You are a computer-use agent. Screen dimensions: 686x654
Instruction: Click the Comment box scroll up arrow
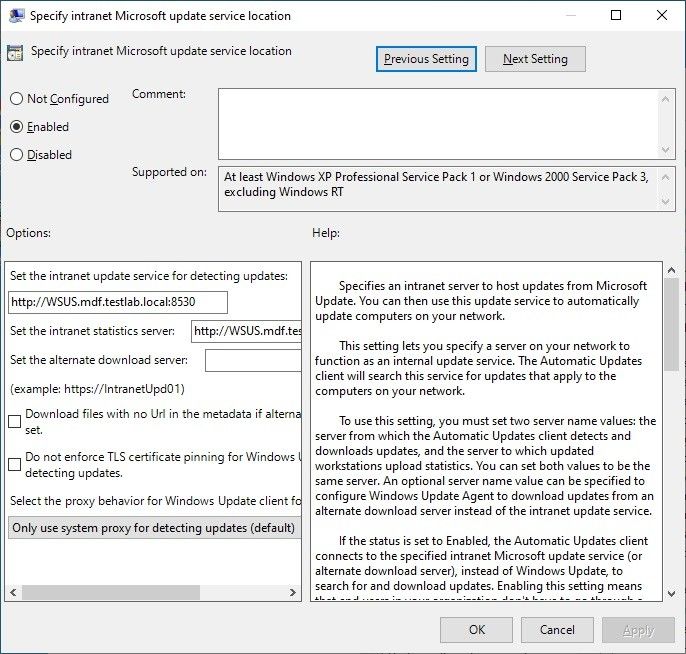(665, 99)
